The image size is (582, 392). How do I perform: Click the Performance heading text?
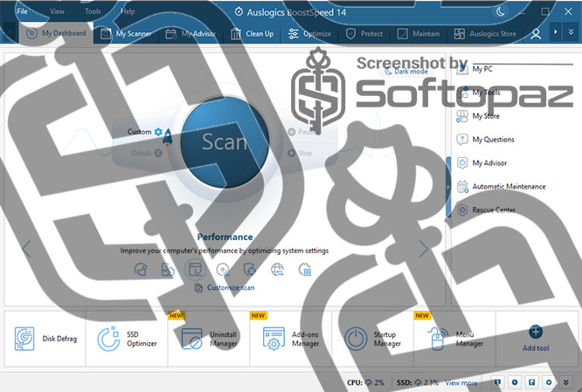click(225, 237)
